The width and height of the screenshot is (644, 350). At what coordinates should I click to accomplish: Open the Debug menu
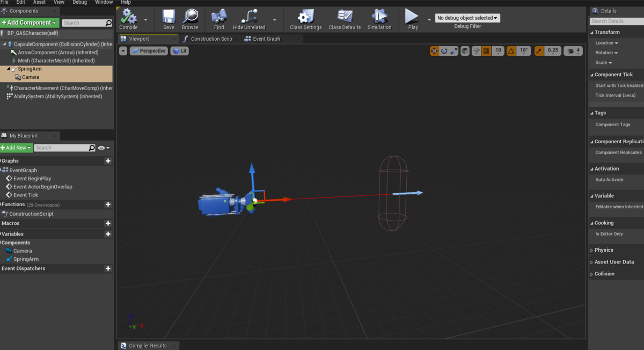point(79,2)
